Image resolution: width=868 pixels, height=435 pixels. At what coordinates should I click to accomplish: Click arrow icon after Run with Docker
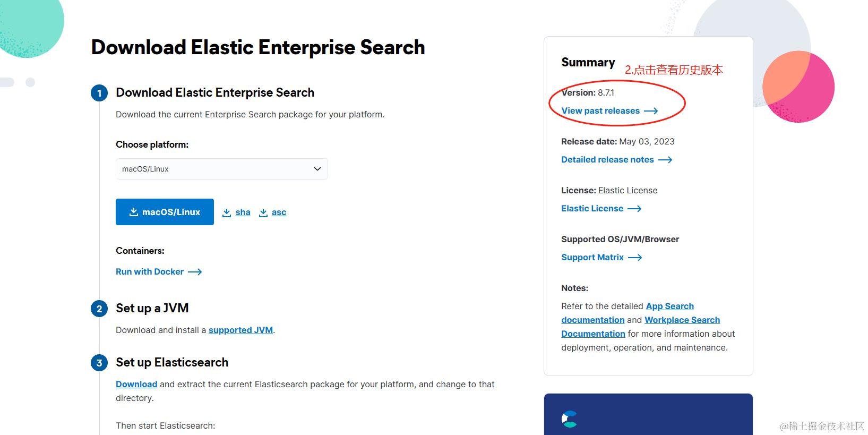195,272
